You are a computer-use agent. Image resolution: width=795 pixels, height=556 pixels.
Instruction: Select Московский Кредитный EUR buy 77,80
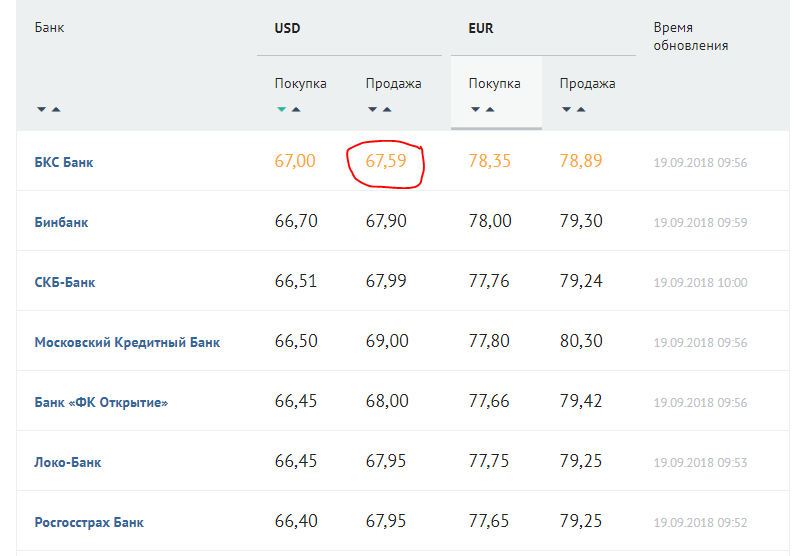click(489, 341)
